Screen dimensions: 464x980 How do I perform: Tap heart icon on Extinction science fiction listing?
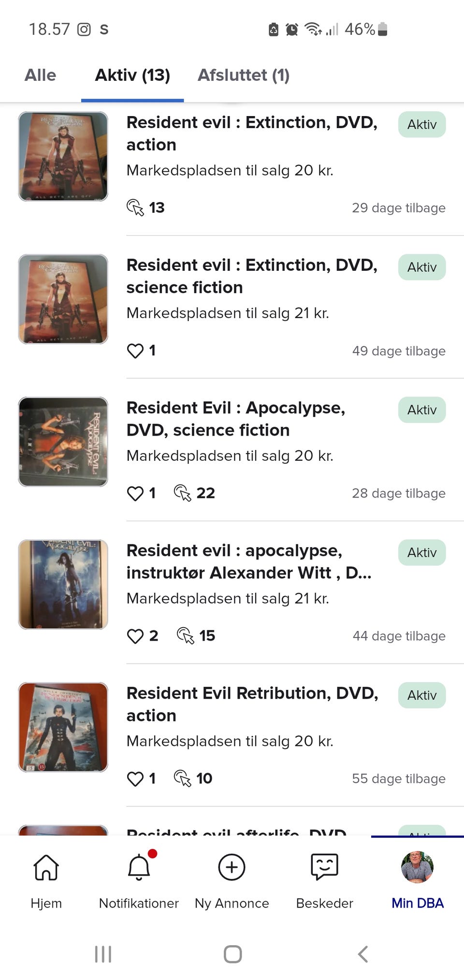coord(135,351)
